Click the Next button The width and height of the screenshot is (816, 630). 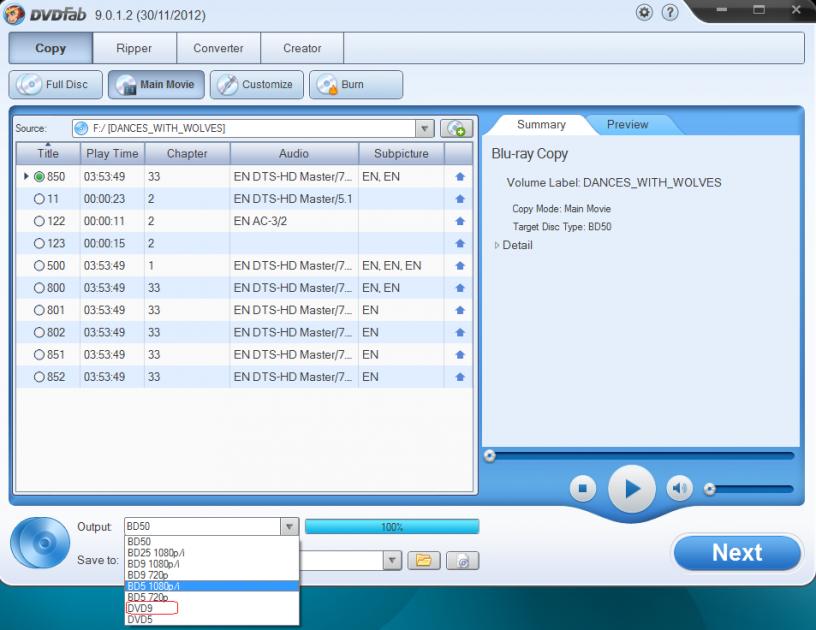coord(737,552)
